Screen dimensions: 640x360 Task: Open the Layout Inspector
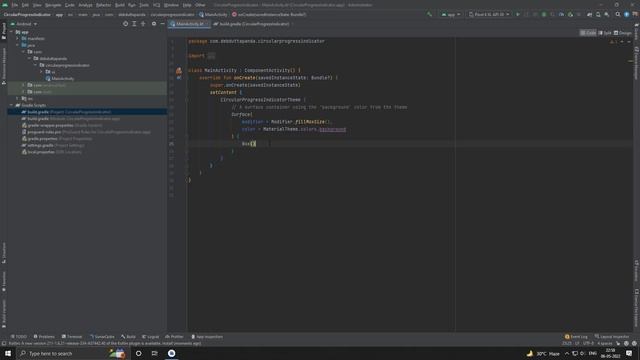[612, 337]
